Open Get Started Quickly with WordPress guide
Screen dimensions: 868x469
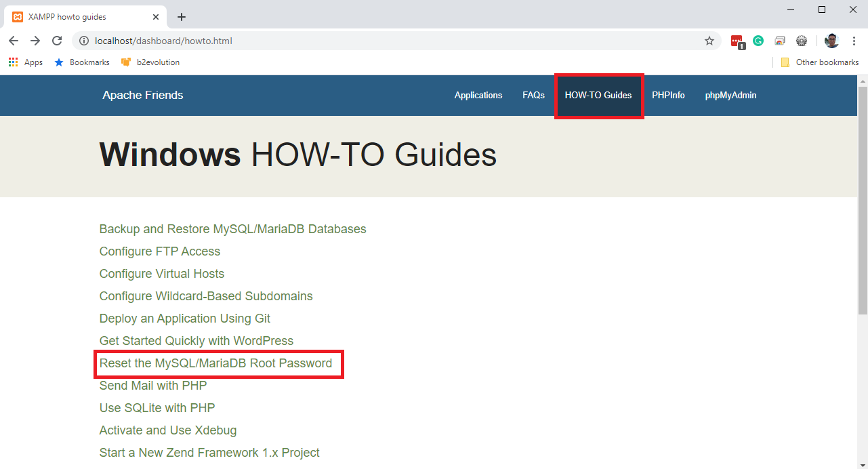pos(197,341)
